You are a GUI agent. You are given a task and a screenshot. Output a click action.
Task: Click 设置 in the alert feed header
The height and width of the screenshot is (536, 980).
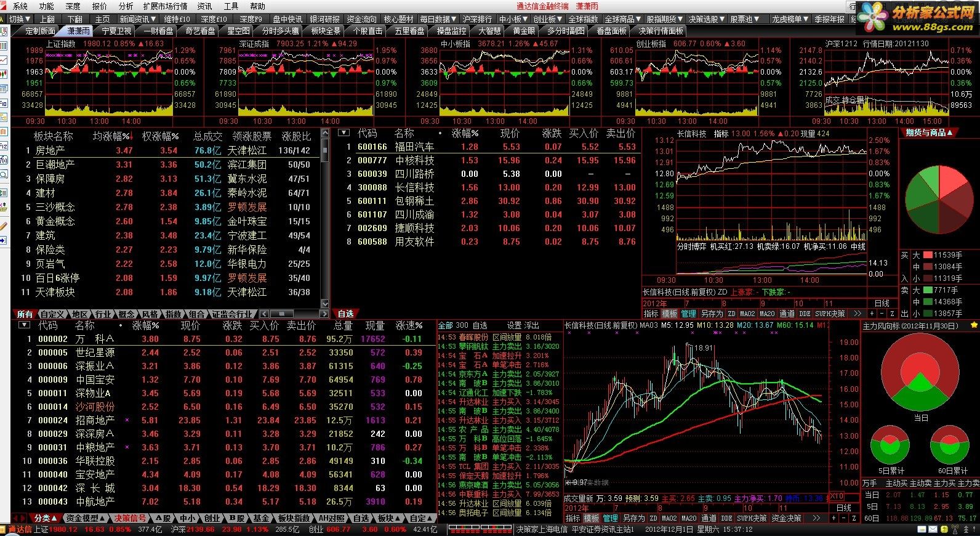514,325
